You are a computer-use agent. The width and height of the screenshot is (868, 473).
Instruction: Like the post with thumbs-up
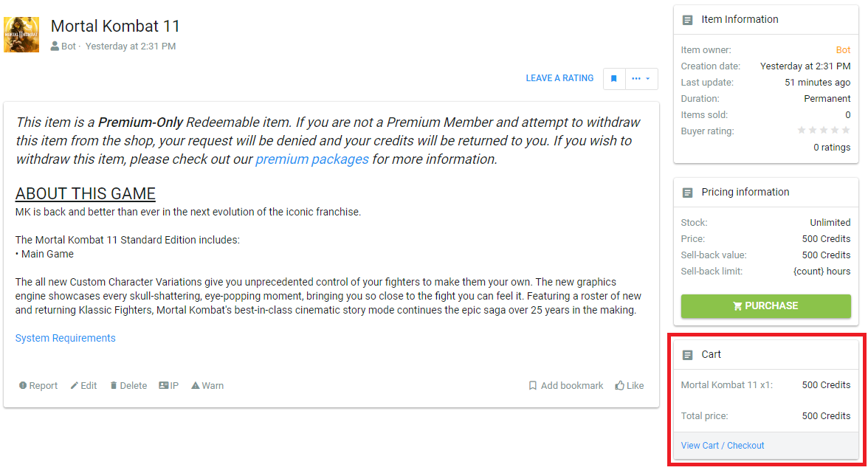(630, 385)
